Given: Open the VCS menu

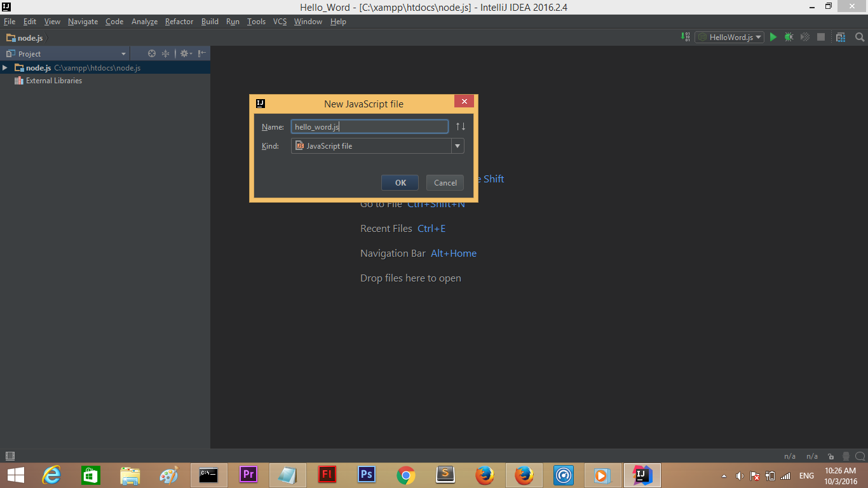Looking at the screenshot, I should pyautogui.click(x=280, y=21).
